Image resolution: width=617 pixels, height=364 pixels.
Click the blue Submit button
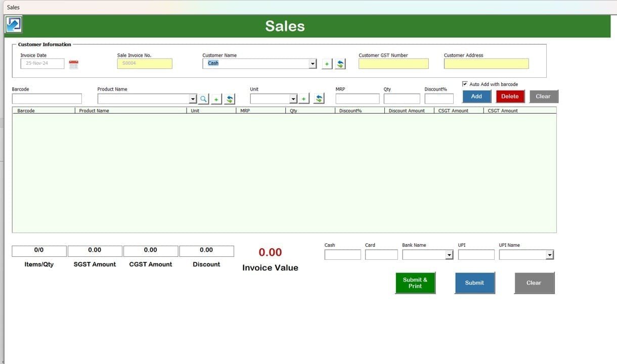click(474, 283)
